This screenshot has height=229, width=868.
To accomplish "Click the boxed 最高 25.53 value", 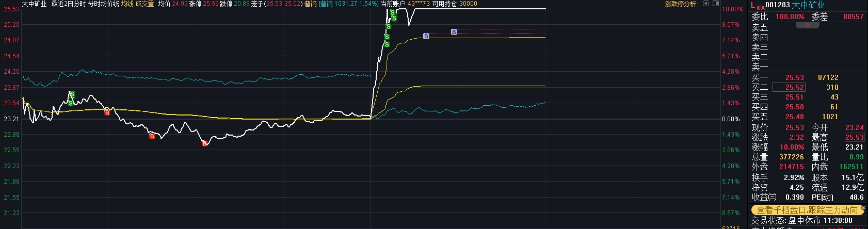I will pyautogui.click(x=854, y=137).
